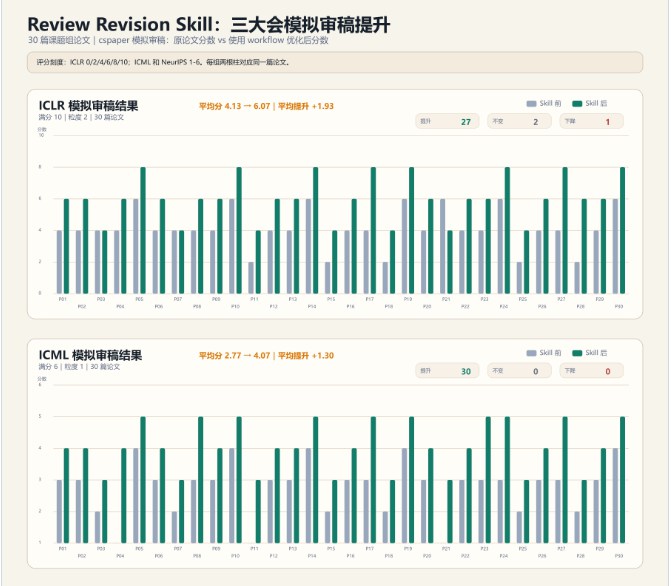
Task: Click the ICML '不变 0' stat pill
Action: [x=519, y=371]
